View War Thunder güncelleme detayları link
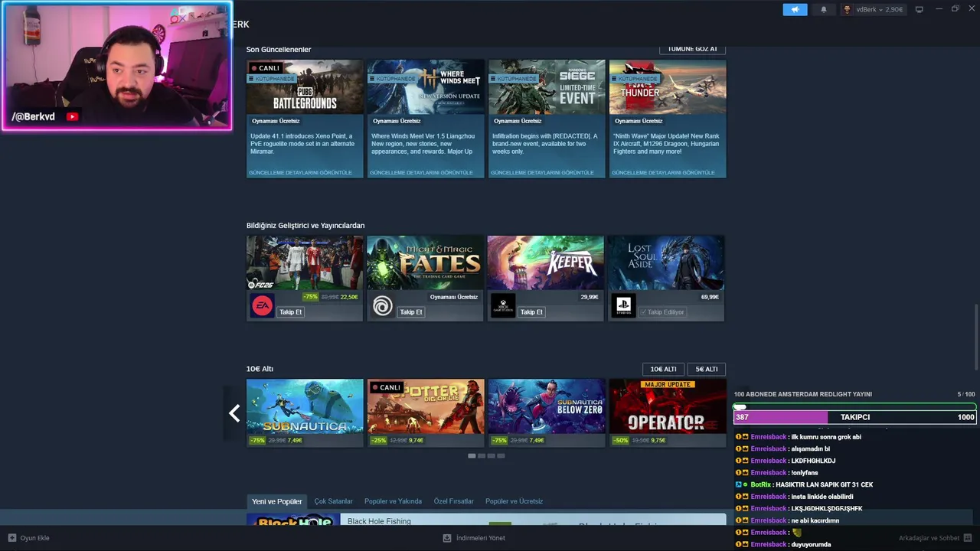The width and height of the screenshot is (980, 551). 663,173
